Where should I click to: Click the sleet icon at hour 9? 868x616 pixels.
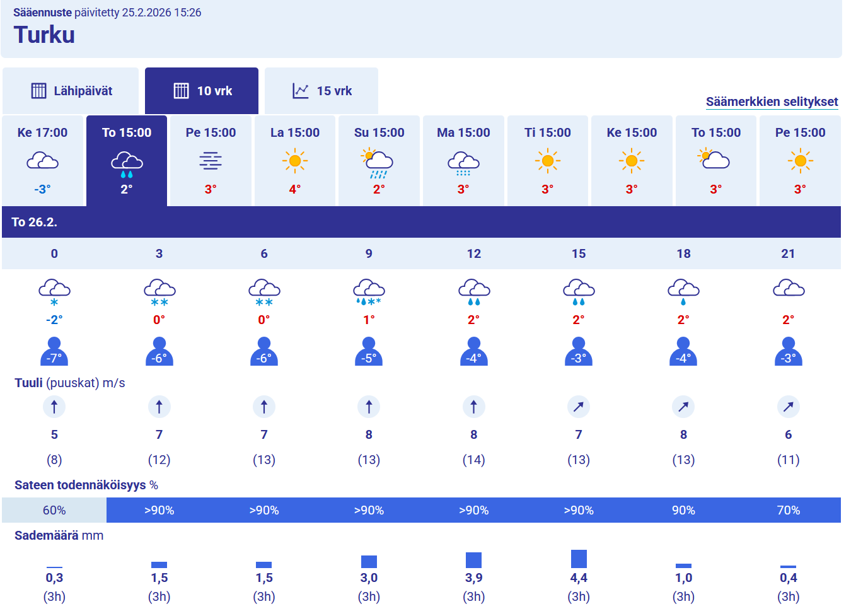[x=369, y=293]
